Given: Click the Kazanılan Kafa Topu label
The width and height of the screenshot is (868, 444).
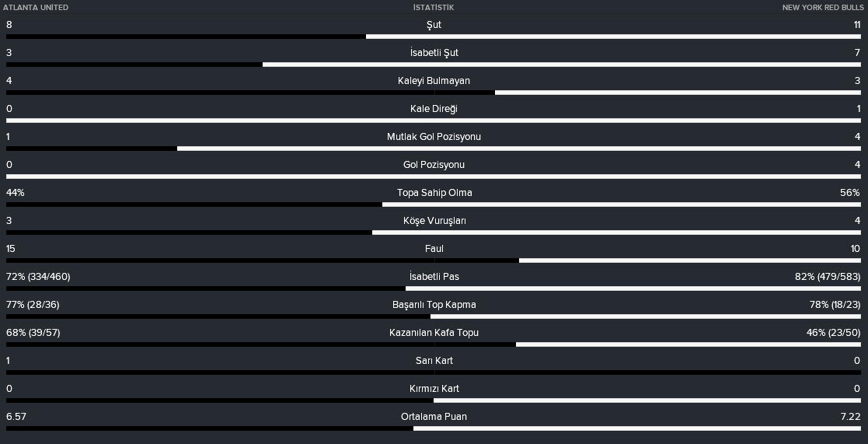Looking at the screenshot, I should (x=434, y=333).
